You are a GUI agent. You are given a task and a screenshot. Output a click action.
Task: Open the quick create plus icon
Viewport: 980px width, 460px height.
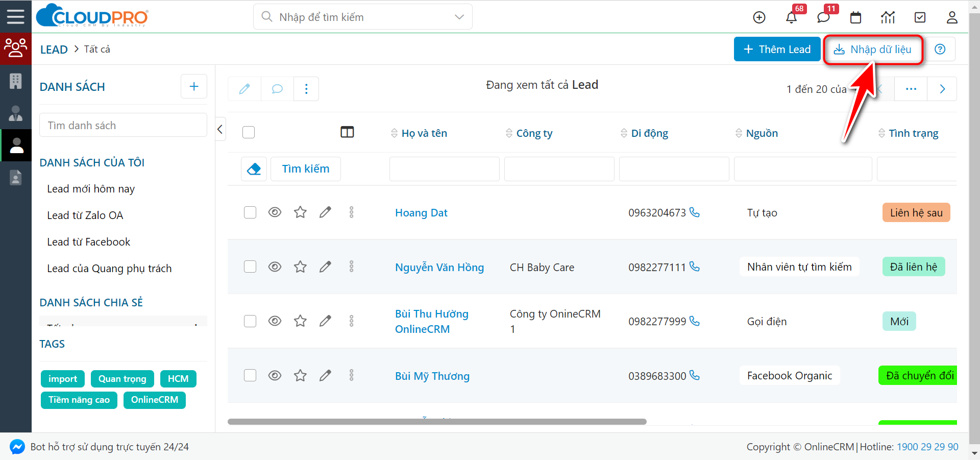[759, 17]
